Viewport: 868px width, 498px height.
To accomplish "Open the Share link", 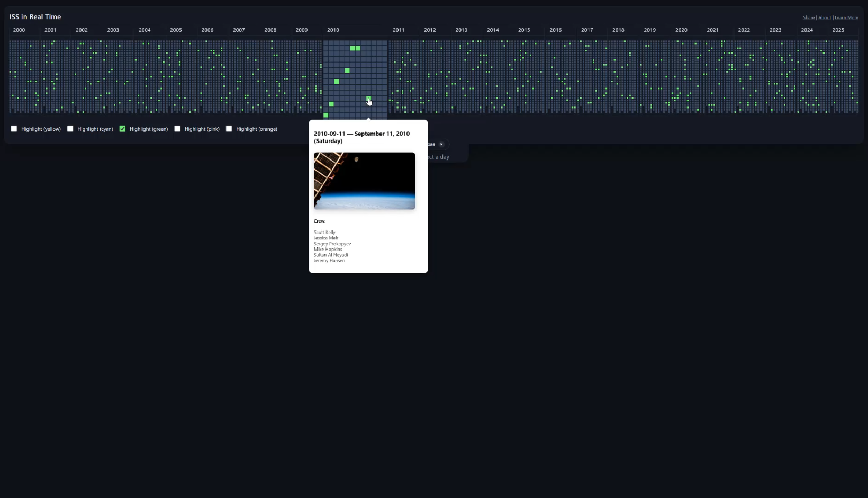I will (x=809, y=17).
